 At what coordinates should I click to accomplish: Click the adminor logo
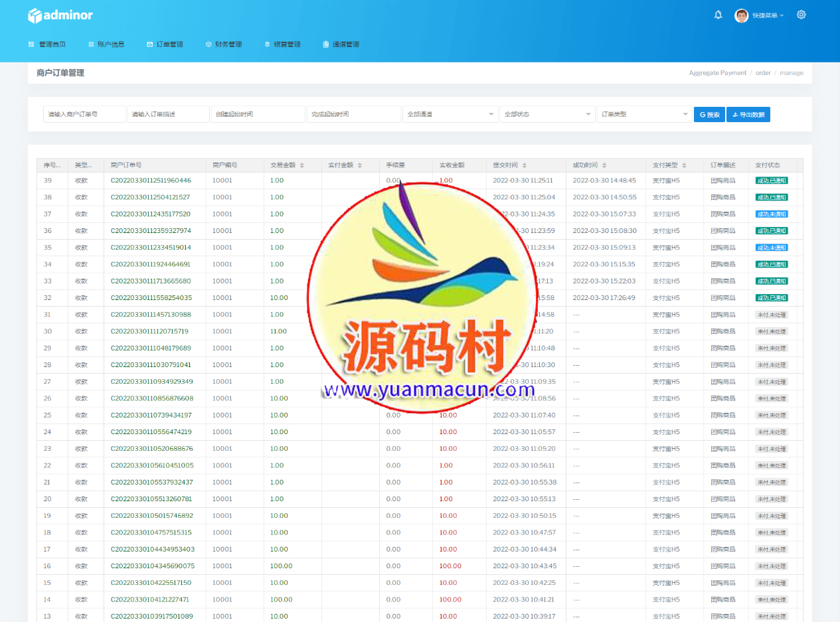60,15
